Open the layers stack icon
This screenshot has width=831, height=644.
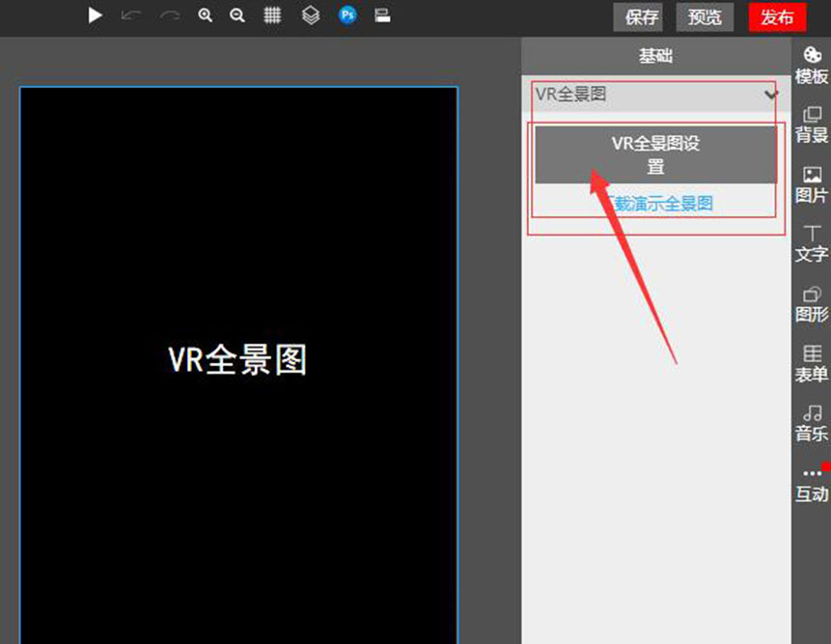click(x=311, y=15)
